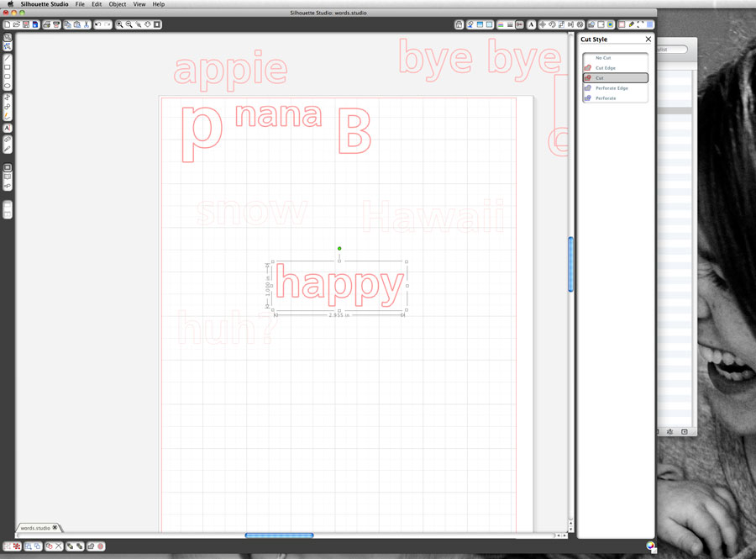Select the 'appie' text object
This screenshot has height=559, width=756.
[230, 71]
